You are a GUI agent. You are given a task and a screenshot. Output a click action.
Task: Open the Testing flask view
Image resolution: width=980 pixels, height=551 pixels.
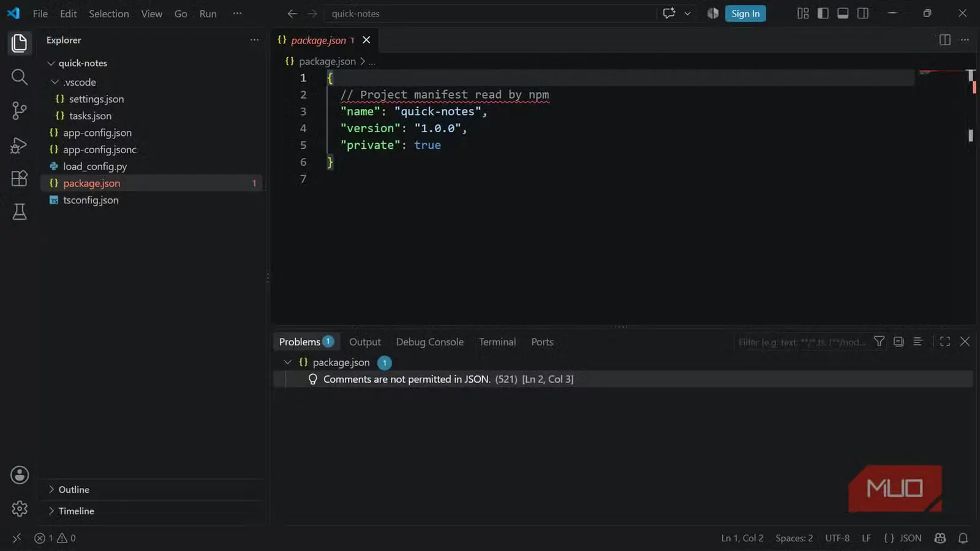click(20, 212)
